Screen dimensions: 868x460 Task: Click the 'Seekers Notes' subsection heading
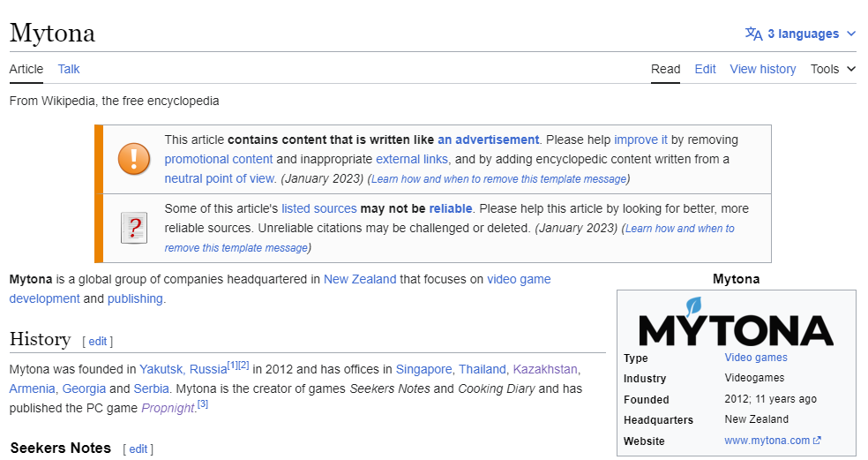pyautogui.click(x=60, y=448)
